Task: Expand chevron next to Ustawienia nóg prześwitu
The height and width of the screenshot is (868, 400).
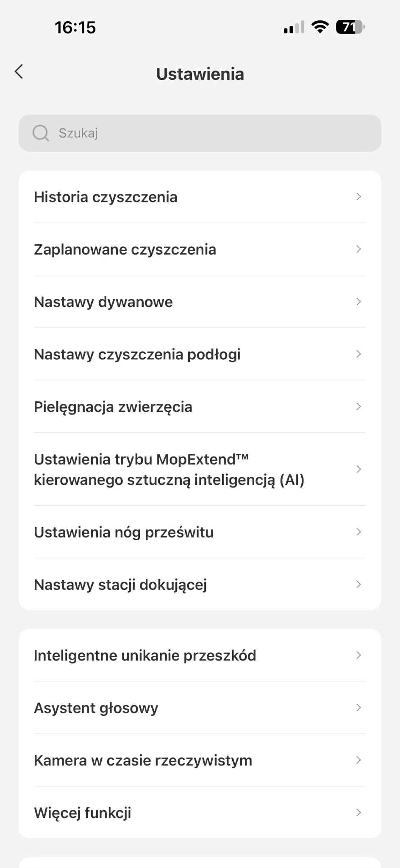Action: tap(358, 532)
